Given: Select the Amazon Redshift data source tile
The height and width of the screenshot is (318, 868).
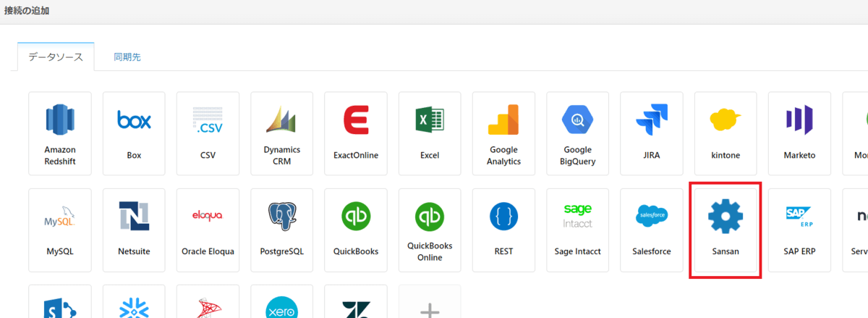Looking at the screenshot, I should click(60, 133).
